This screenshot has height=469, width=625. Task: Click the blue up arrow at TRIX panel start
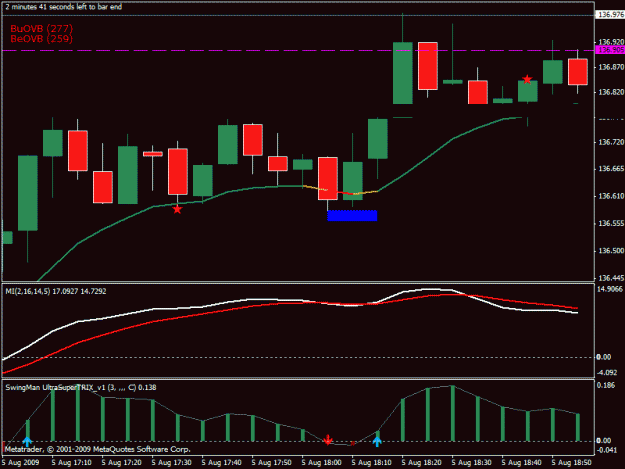(x=27, y=441)
